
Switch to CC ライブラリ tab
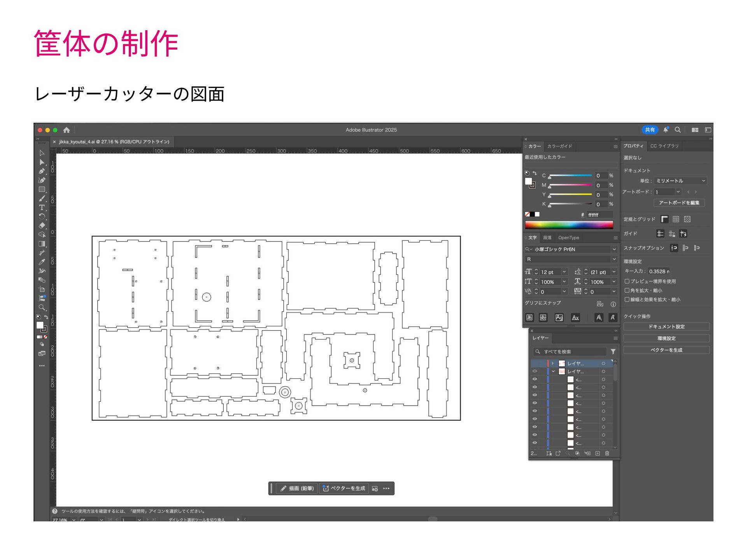(x=665, y=146)
